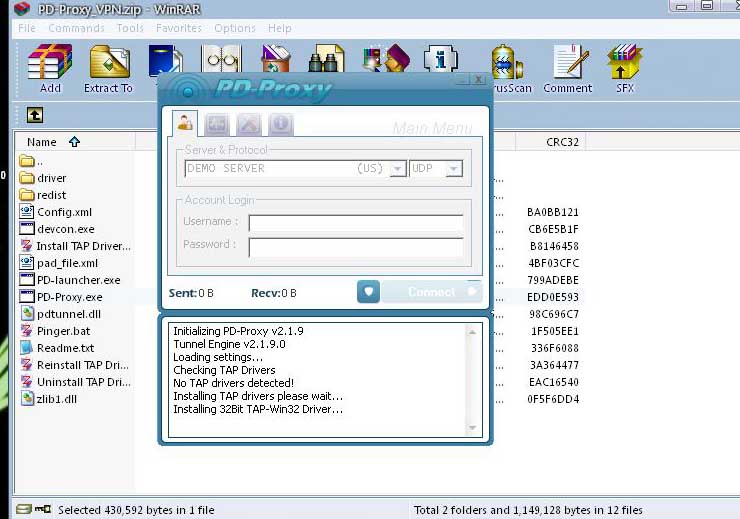Click the Find binoculars toolbar icon
740x519 pixels.
326,59
